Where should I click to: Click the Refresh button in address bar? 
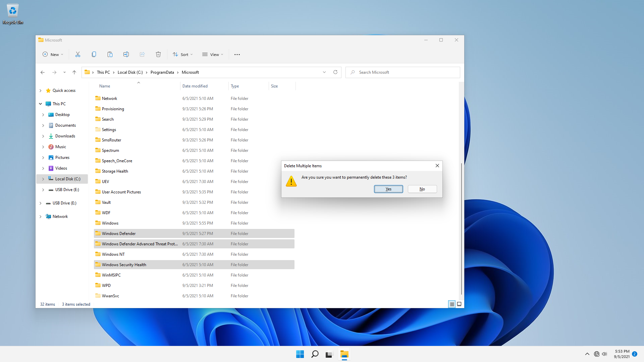pyautogui.click(x=335, y=72)
